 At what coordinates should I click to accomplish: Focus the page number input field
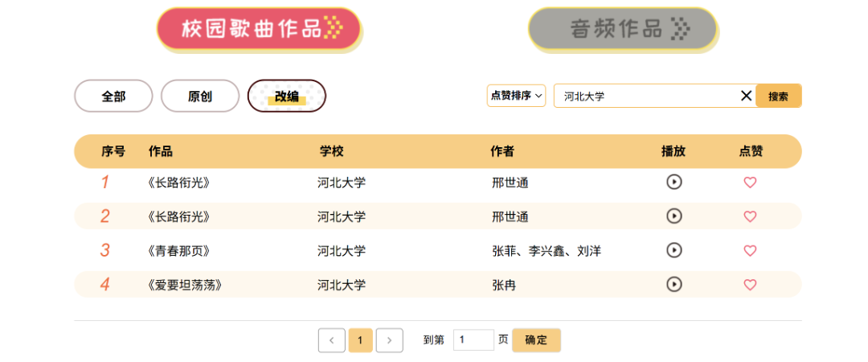click(473, 340)
